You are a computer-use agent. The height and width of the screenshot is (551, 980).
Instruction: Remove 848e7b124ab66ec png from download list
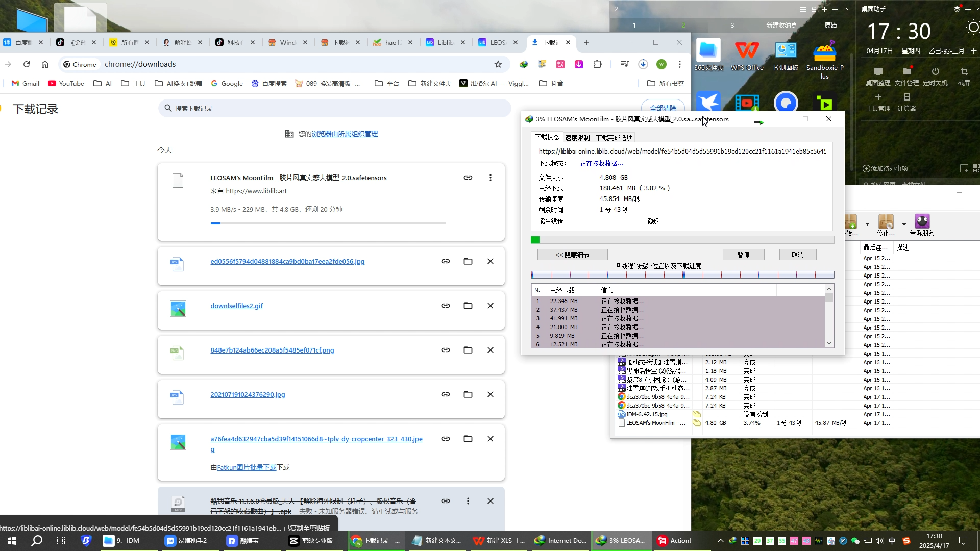[491, 350]
